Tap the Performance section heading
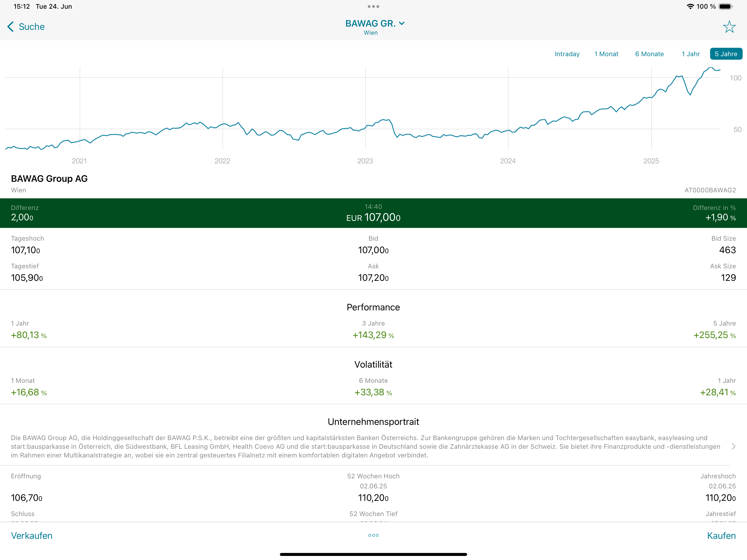This screenshot has height=560, width=747. coord(373,307)
